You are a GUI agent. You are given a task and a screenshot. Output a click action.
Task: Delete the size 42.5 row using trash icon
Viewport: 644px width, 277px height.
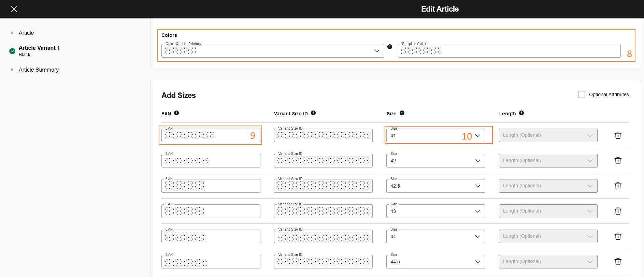click(x=618, y=186)
